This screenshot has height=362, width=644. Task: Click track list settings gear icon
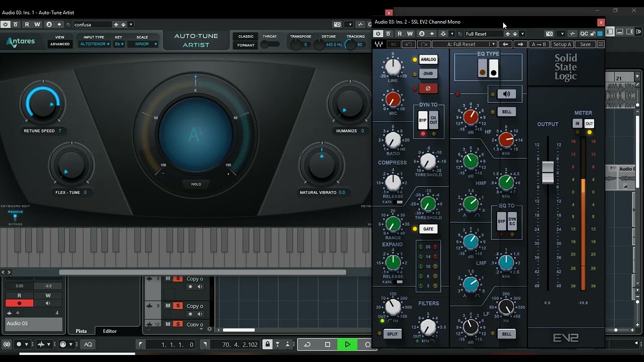click(x=210, y=329)
